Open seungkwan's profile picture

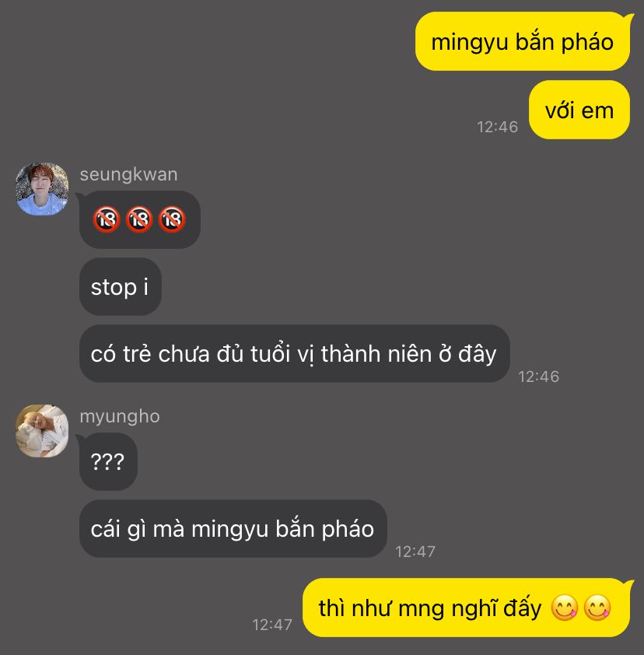(x=42, y=189)
